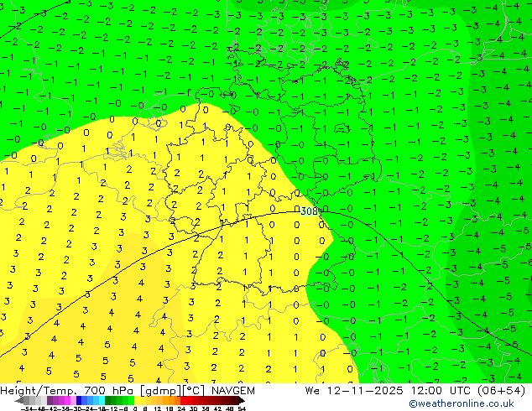The image size is (532, 411).
Task: Click the 54 value on legend scale
Action: [242, 409]
